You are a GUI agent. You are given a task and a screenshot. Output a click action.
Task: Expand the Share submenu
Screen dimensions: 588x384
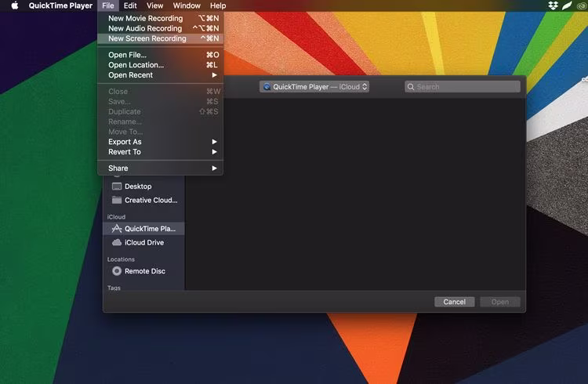click(x=161, y=168)
